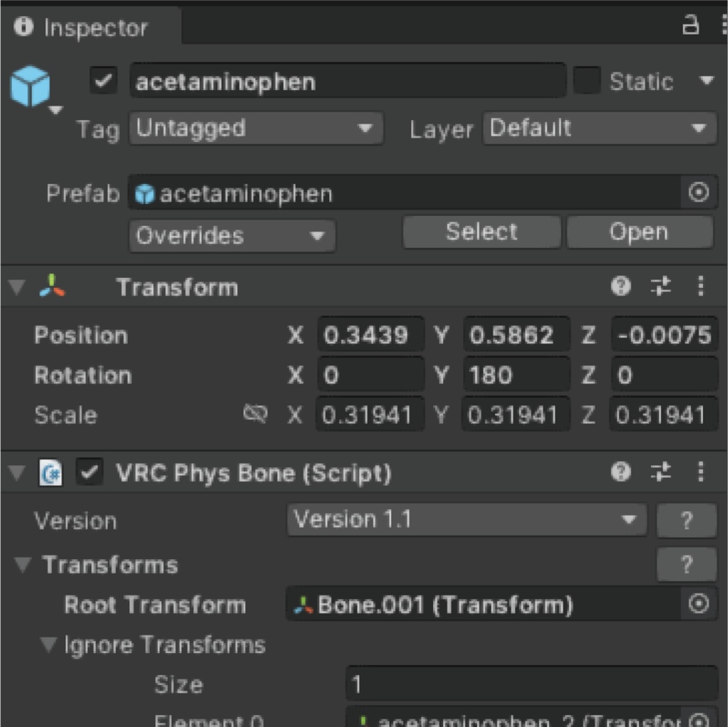Open Transform component preset settings icon

(660, 286)
